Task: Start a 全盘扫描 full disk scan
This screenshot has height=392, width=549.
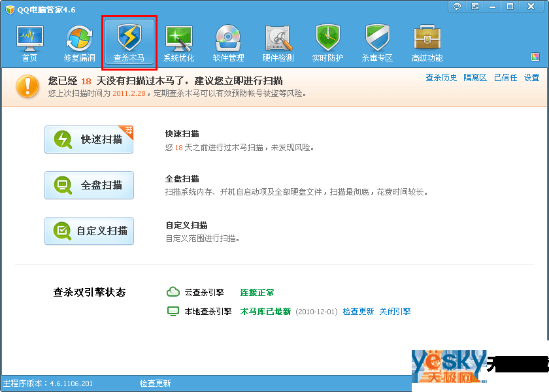Action: tap(89, 185)
